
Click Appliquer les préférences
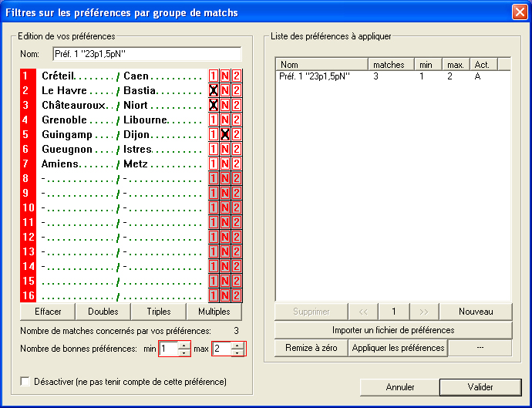398,348
